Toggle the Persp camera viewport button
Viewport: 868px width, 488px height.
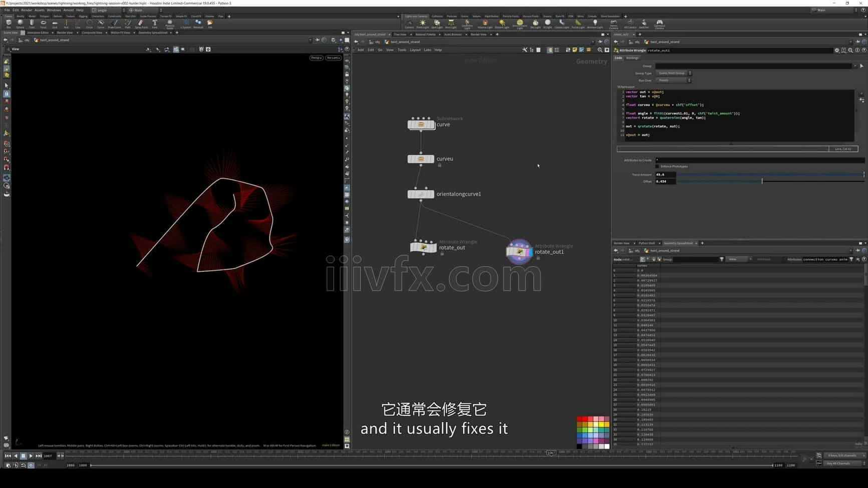(x=316, y=58)
